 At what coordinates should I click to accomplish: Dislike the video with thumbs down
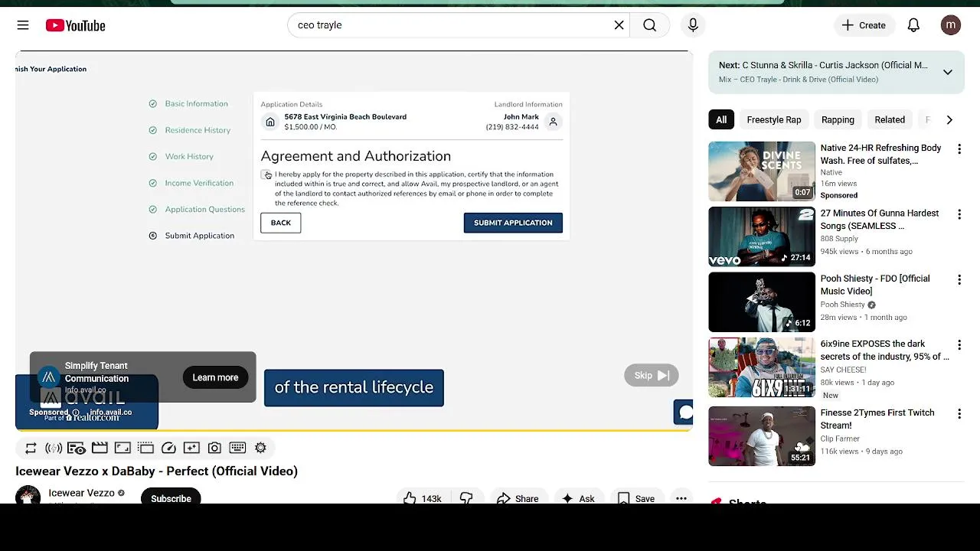pyautogui.click(x=466, y=497)
